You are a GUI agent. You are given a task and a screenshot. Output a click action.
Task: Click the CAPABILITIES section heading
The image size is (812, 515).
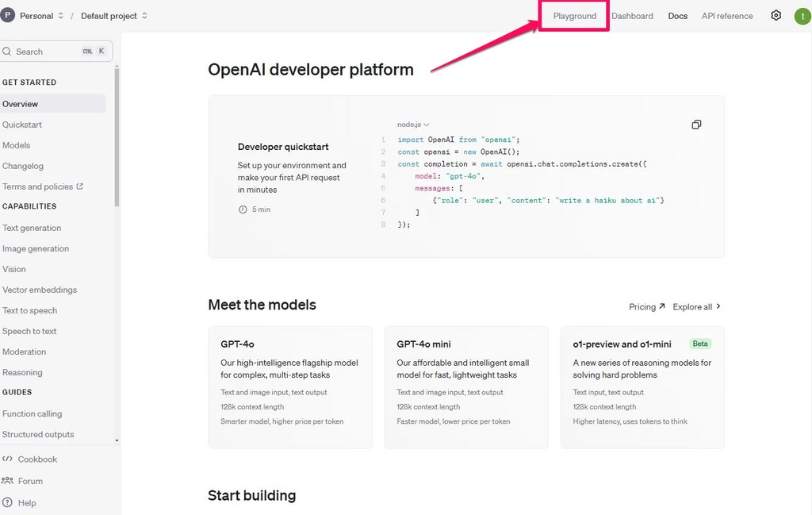point(29,206)
